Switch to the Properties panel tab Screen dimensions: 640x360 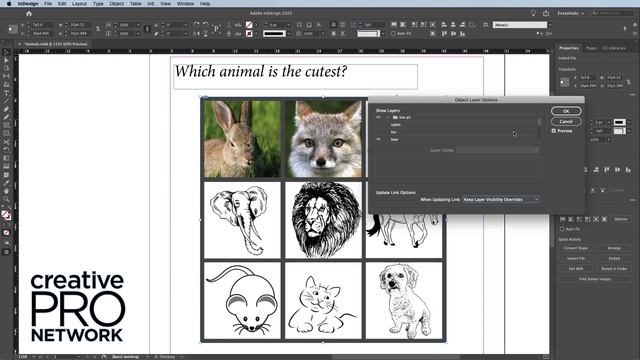pyautogui.click(x=569, y=48)
